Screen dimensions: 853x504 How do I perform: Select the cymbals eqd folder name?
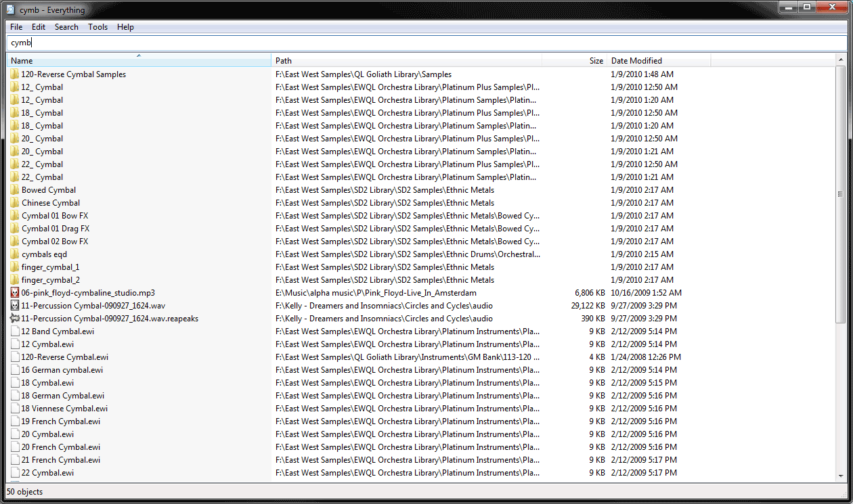click(44, 254)
